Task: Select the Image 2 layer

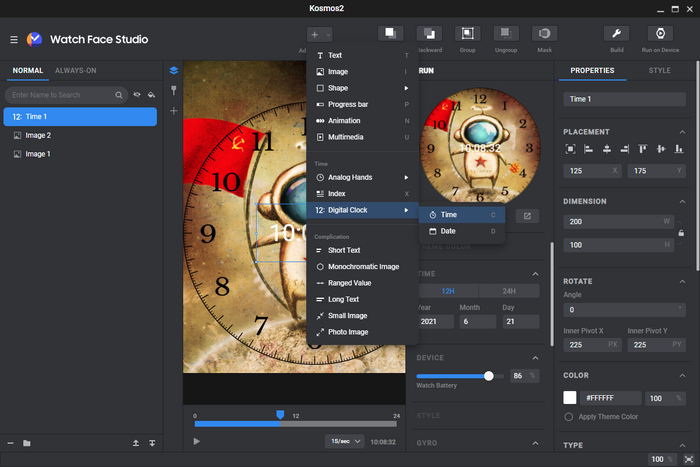Action: tap(38, 135)
